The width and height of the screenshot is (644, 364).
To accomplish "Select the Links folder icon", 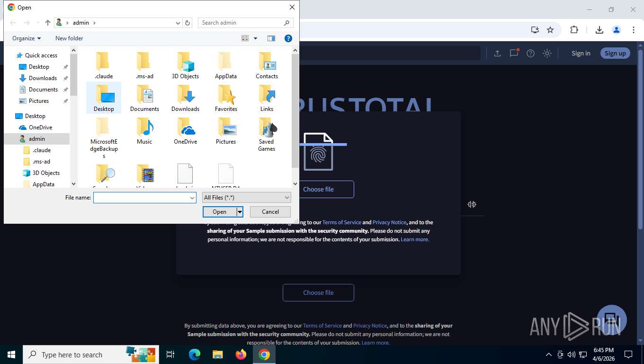I will coord(267,94).
